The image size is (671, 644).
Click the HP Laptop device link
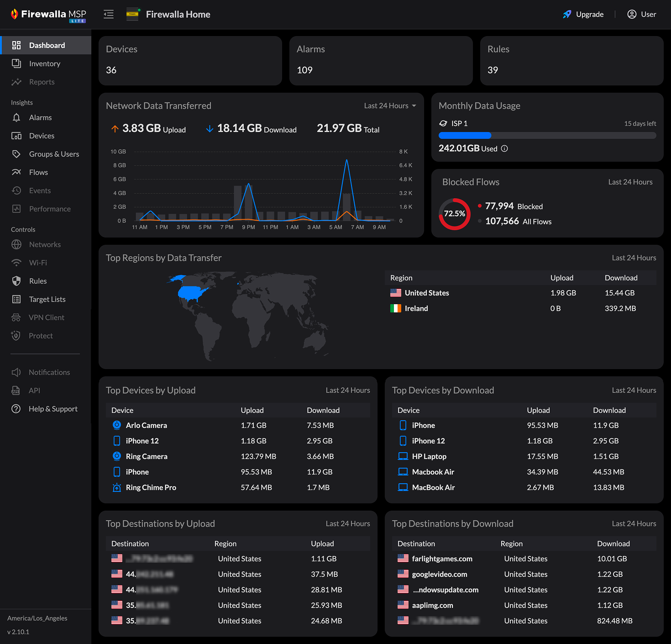(x=429, y=456)
